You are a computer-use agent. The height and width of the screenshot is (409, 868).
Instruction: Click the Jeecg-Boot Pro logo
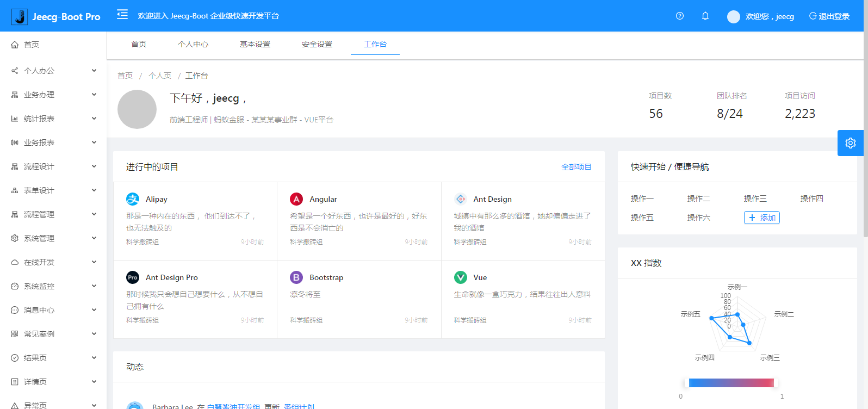pos(20,16)
